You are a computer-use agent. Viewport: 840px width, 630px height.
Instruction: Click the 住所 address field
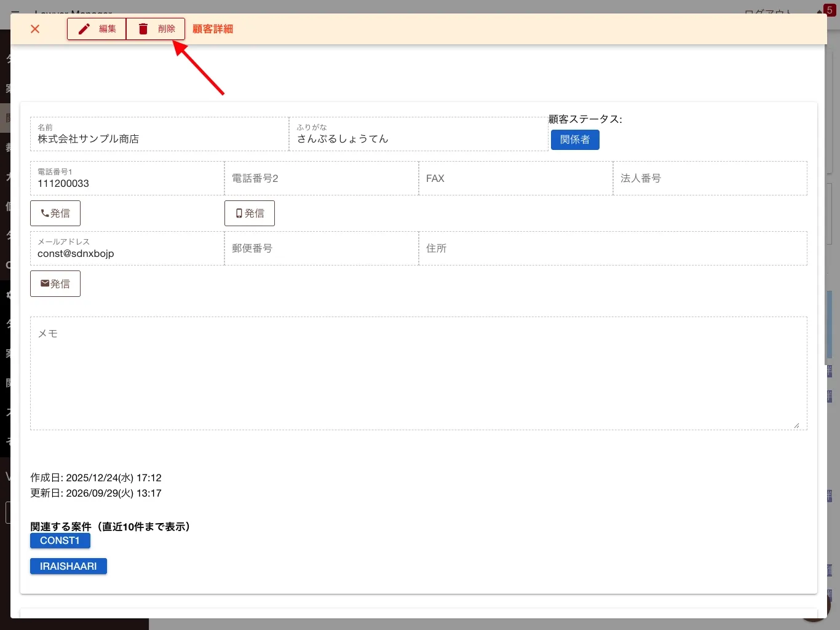(613, 248)
